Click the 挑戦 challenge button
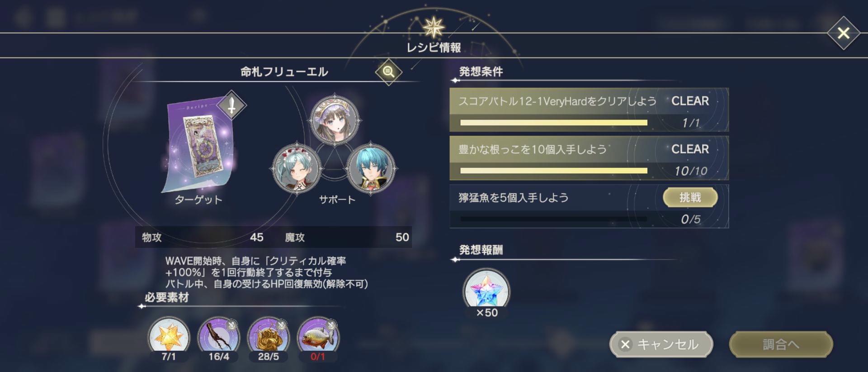This screenshot has width=868, height=372. [690, 197]
